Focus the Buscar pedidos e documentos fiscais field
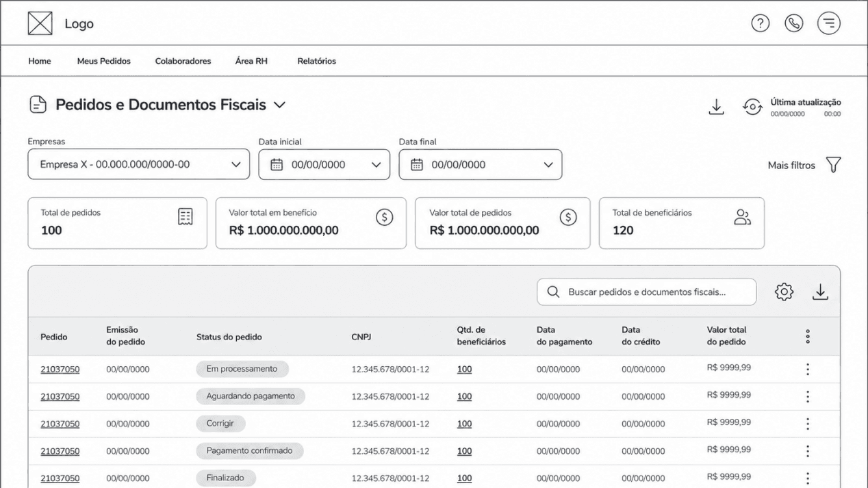Image resolution: width=868 pixels, height=488 pixels. pyautogui.click(x=647, y=292)
